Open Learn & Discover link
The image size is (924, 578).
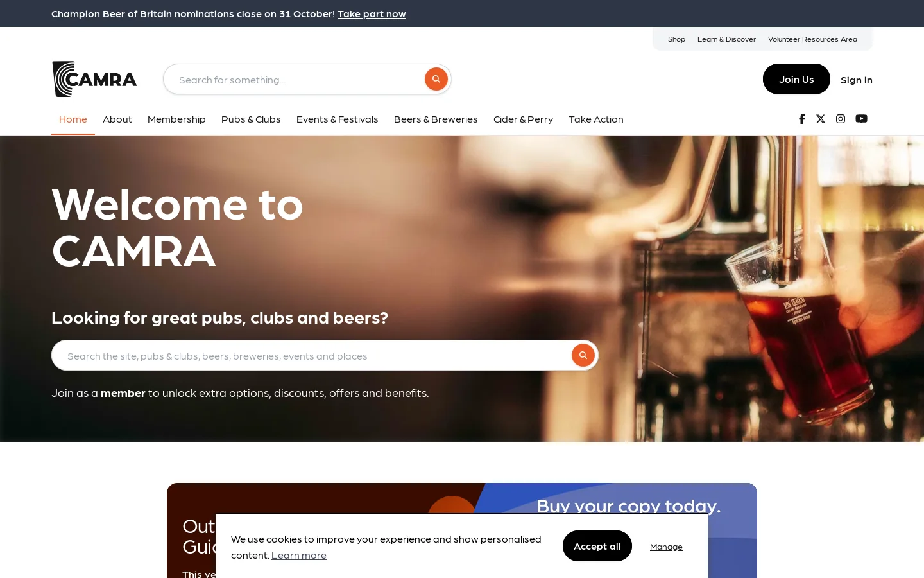pos(726,39)
